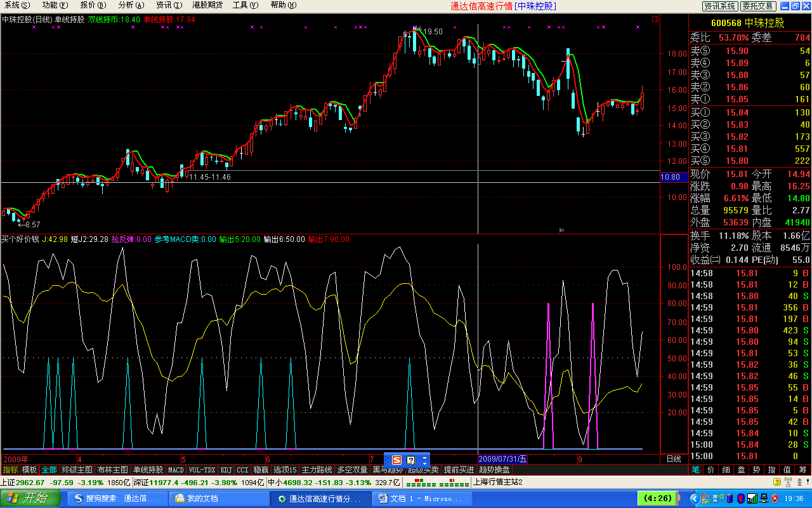This screenshot has width=812, height=508.
Task: Expand the 工具 menu dropdown
Action: 246,5
